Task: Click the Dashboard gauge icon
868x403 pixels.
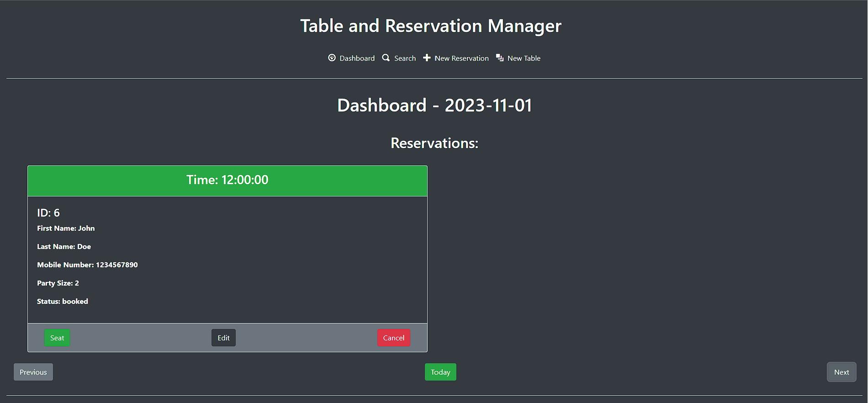Action: 332,58
